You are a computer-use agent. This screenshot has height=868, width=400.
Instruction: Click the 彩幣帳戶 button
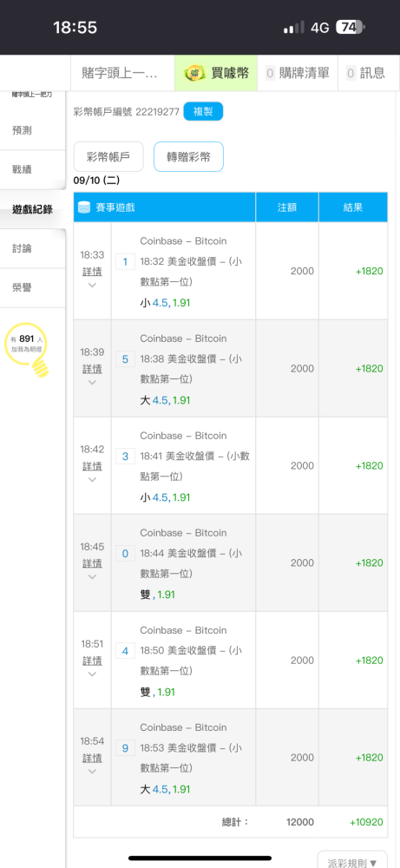[108, 156]
